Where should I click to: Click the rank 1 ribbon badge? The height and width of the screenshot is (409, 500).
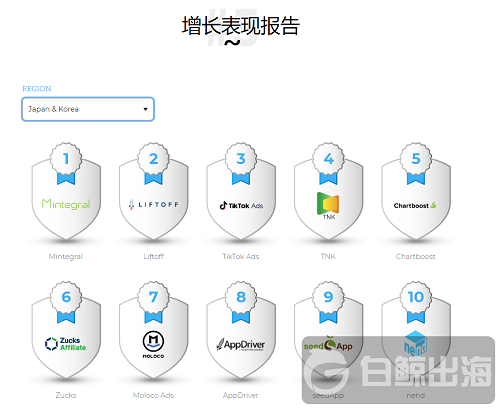(66, 163)
